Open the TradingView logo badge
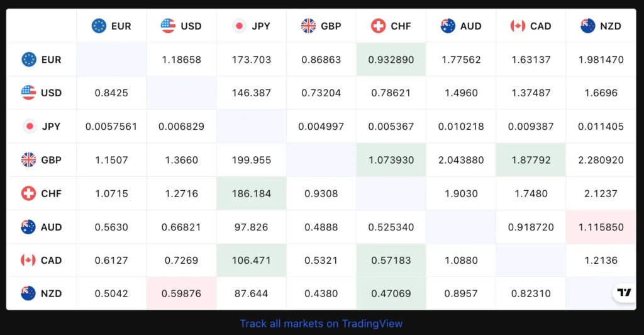The image size is (644, 335). pyautogui.click(x=623, y=293)
